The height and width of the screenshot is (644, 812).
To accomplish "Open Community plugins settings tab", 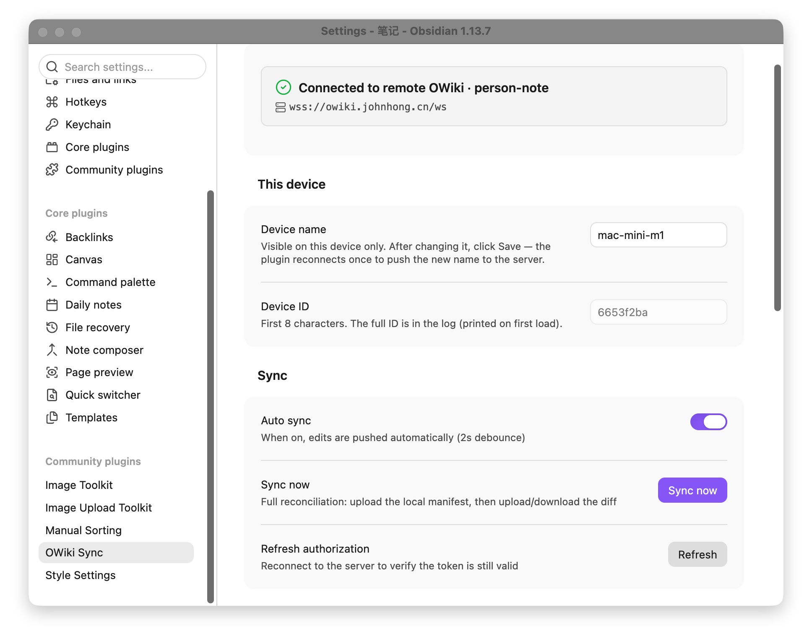I will (x=116, y=170).
